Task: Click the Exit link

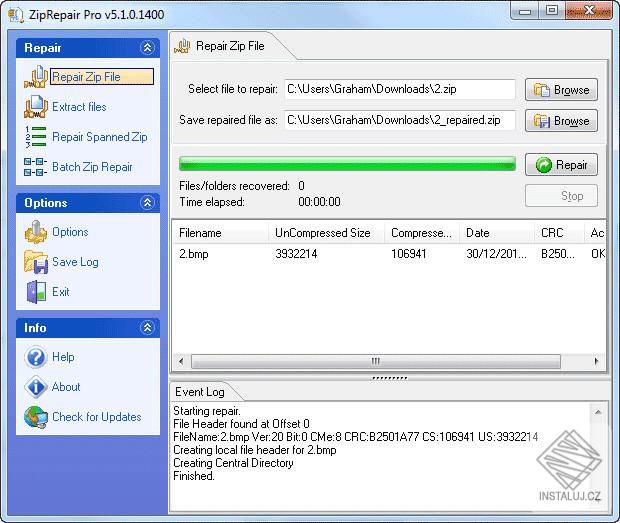Action: [60, 292]
